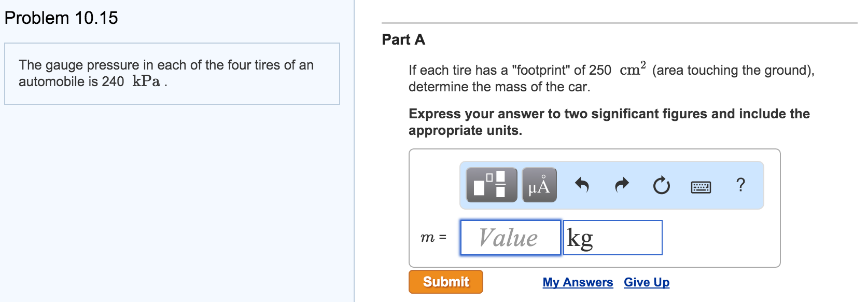The image size is (868, 302).
Task: Click the redo arrow icon
Action: click(622, 184)
